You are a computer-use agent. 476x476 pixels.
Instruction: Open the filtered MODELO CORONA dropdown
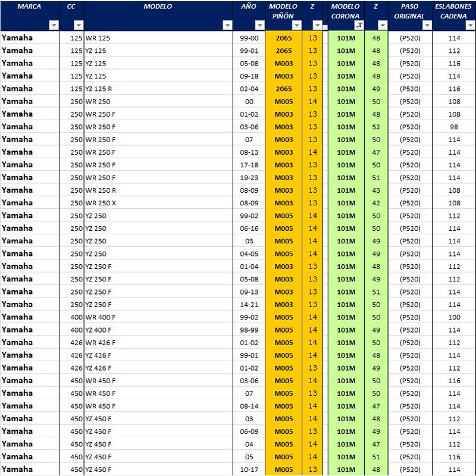pyautogui.click(x=359, y=25)
